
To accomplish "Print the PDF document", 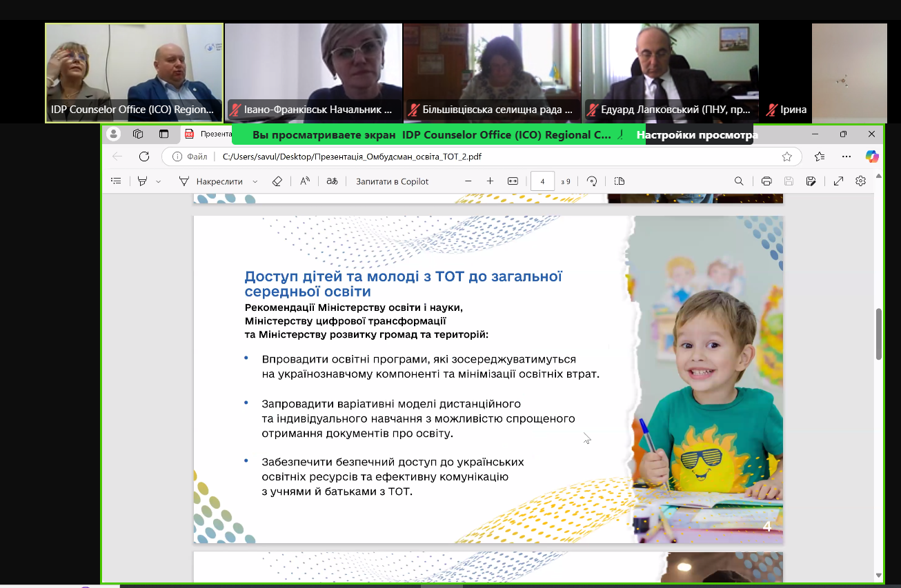I will pos(766,181).
